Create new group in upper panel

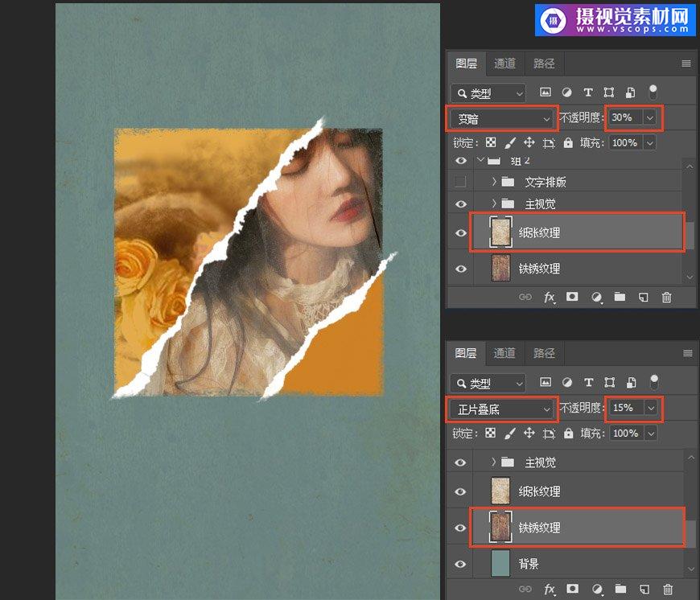[x=620, y=297]
